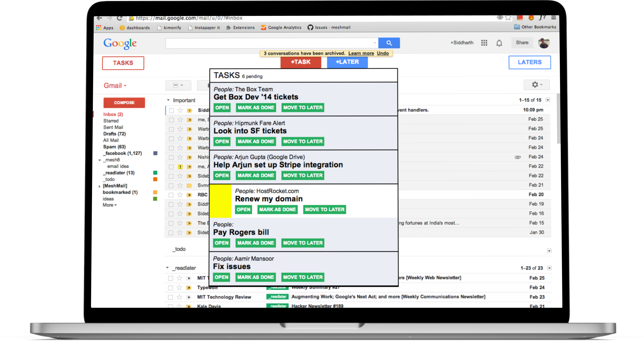Star the RBC email
Screen dimensions: 644x345
coord(180,195)
